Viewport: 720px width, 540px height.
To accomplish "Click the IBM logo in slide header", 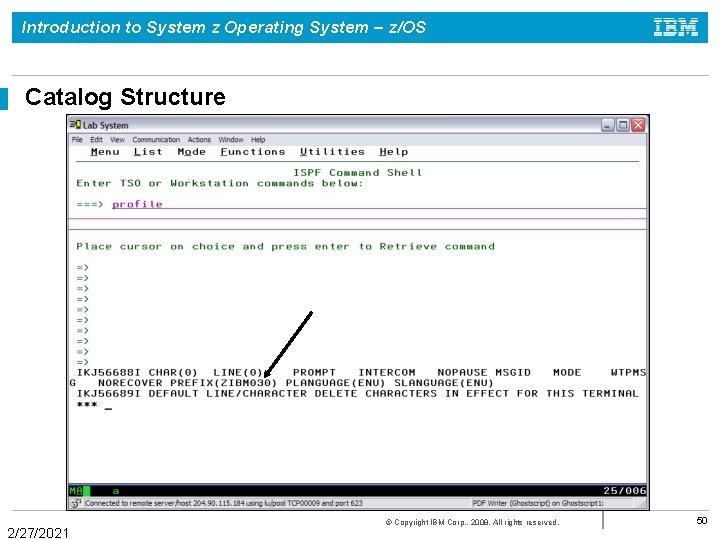I will tap(676, 27).
